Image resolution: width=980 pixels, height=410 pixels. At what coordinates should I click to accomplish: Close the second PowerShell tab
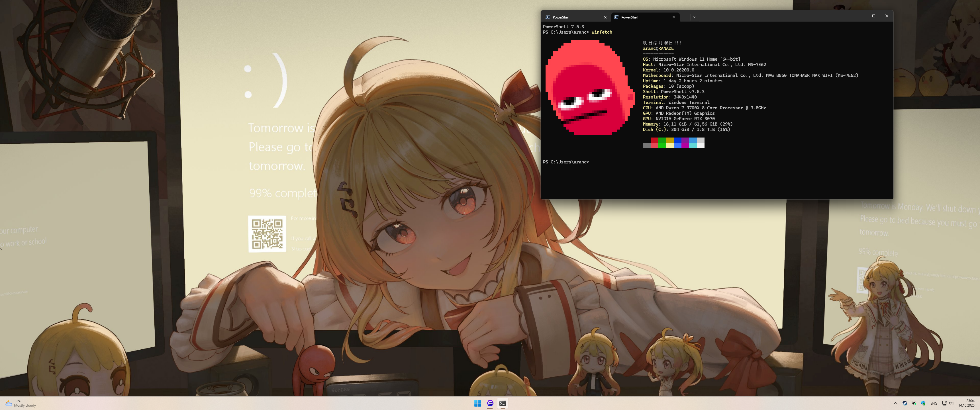673,17
